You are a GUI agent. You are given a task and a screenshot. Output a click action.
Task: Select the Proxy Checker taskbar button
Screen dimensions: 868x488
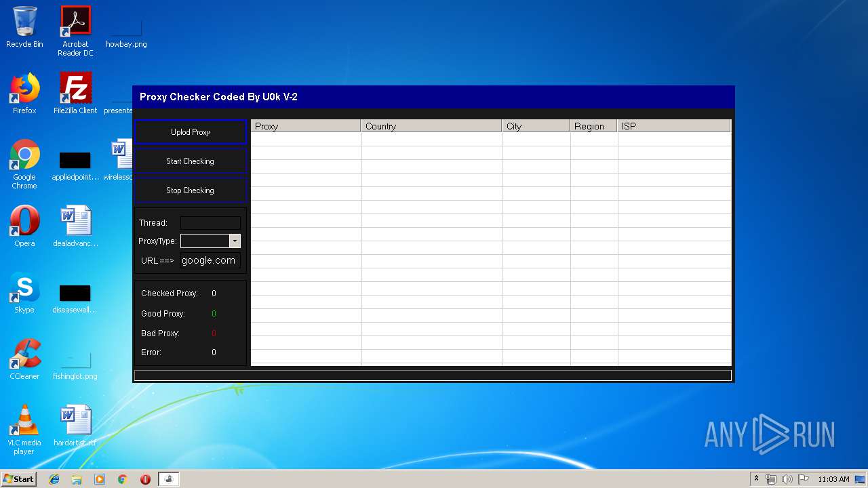(x=169, y=479)
